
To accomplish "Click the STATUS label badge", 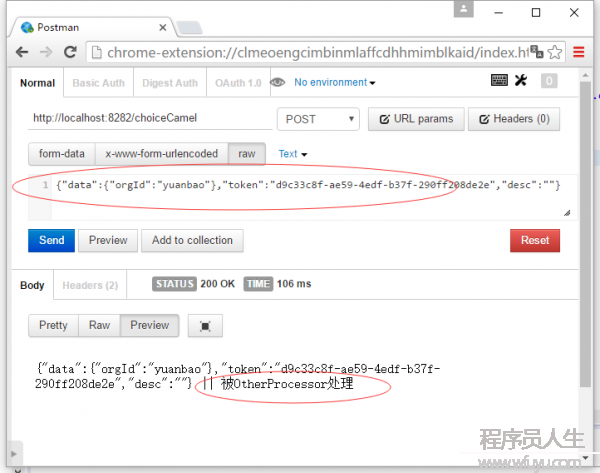I will click(174, 284).
